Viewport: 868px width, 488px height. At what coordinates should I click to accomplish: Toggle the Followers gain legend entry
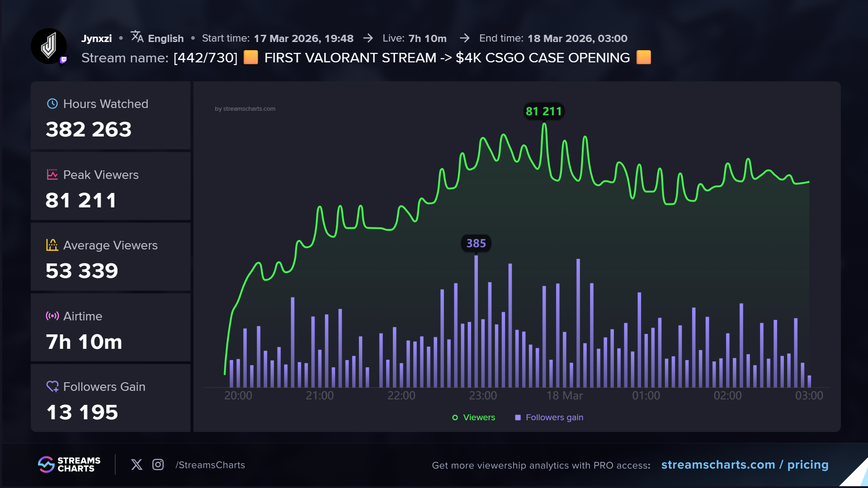(549, 418)
